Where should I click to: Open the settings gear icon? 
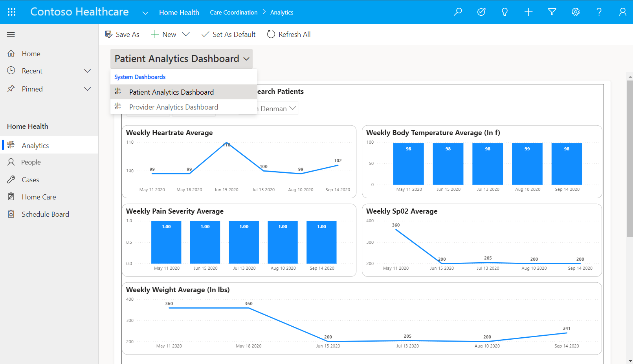click(x=575, y=12)
